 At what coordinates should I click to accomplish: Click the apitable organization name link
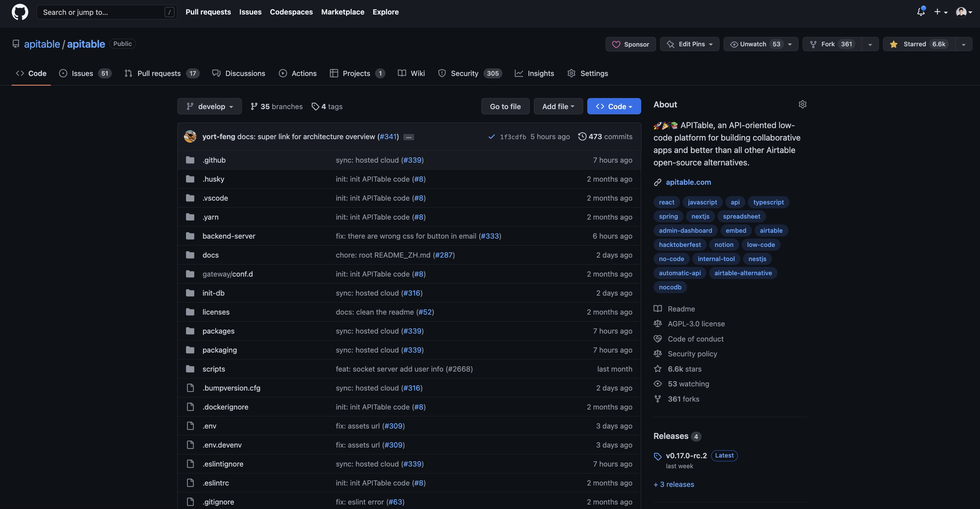[42, 44]
